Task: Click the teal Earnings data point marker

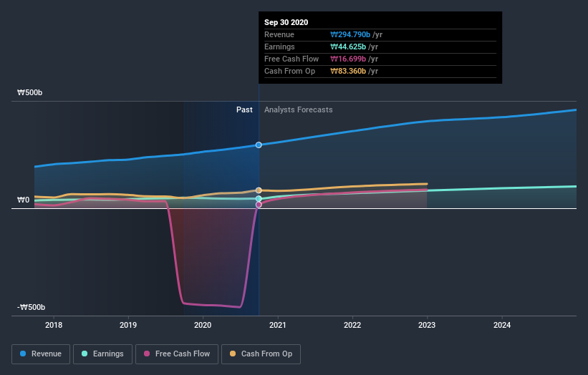Action: (x=259, y=198)
